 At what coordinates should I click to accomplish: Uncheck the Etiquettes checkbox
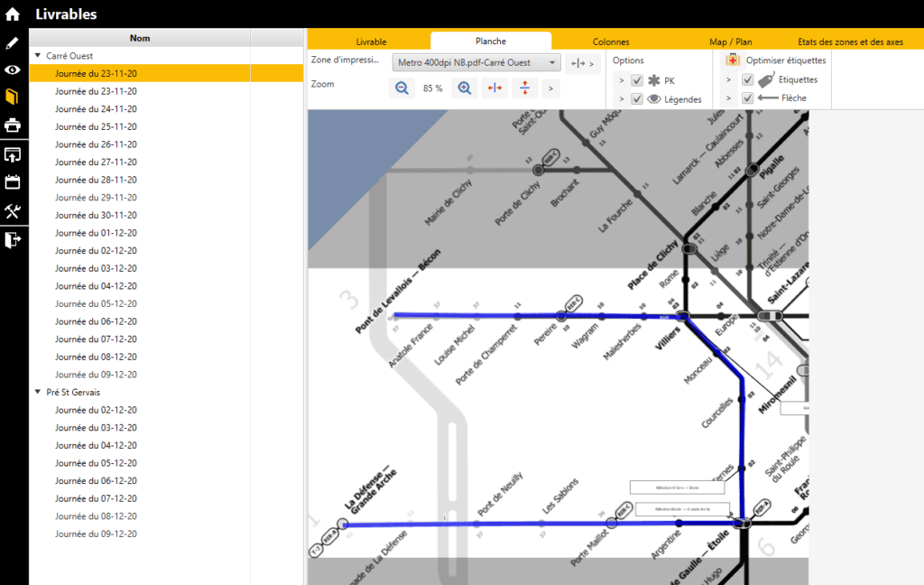point(748,79)
